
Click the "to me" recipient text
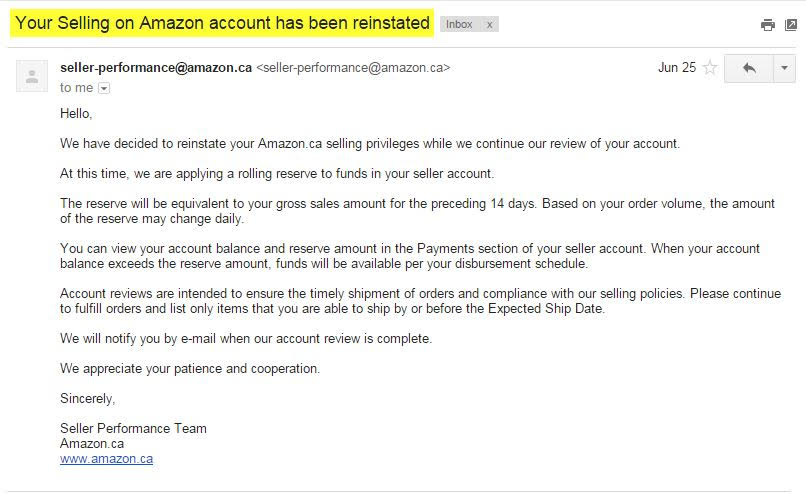[x=77, y=88]
